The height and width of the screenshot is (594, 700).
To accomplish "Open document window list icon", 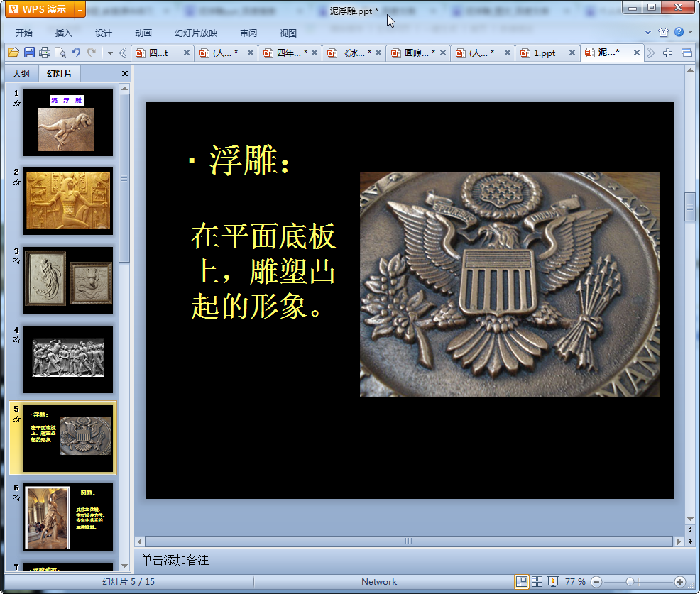I will pos(687,53).
